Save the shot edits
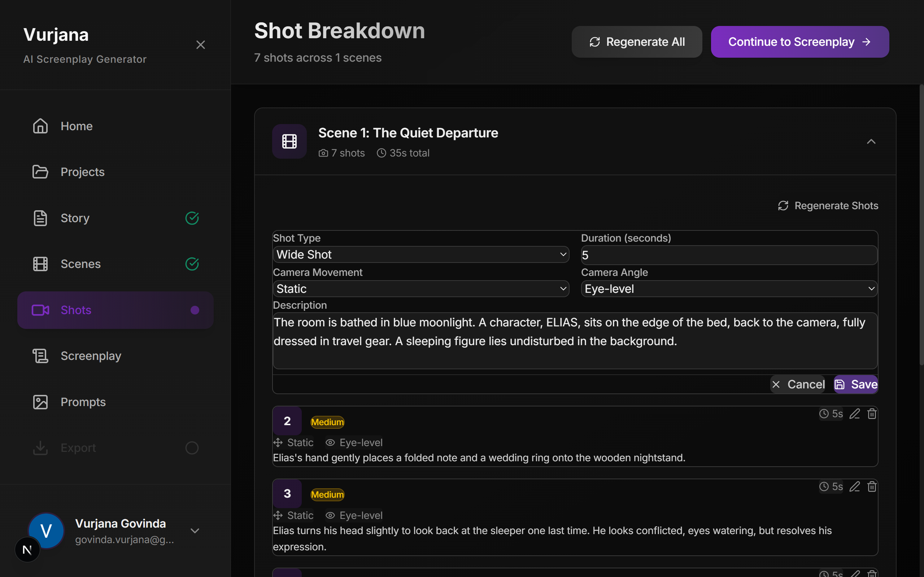Image resolution: width=924 pixels, height=577 pixels. [x=856, y=384]
